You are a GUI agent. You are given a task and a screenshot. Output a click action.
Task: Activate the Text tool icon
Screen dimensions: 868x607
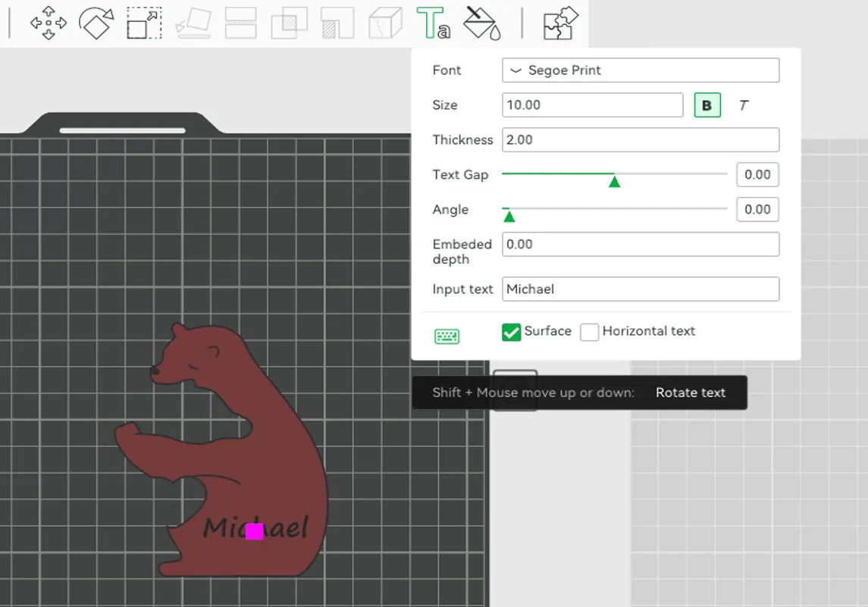pos(434,23)
